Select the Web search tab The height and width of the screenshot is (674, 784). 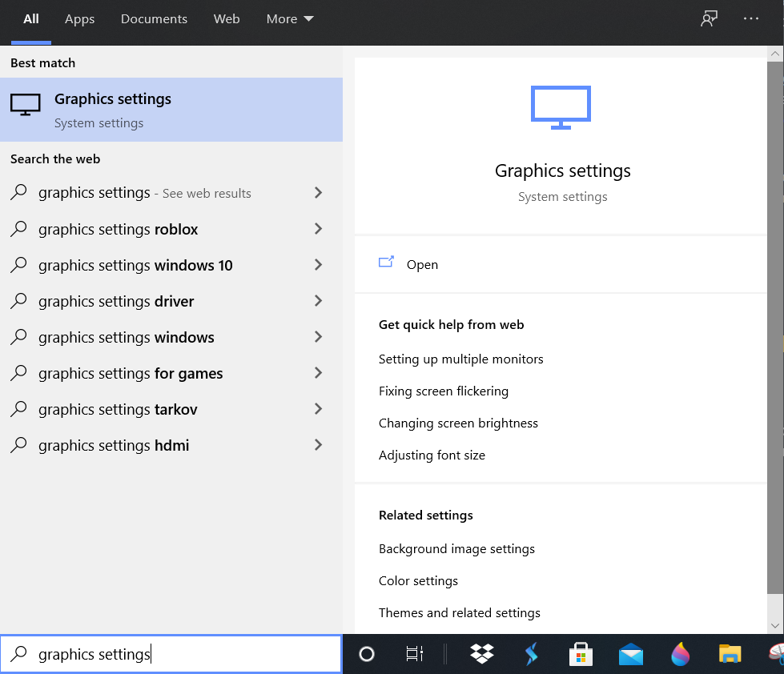coord(227,19)
